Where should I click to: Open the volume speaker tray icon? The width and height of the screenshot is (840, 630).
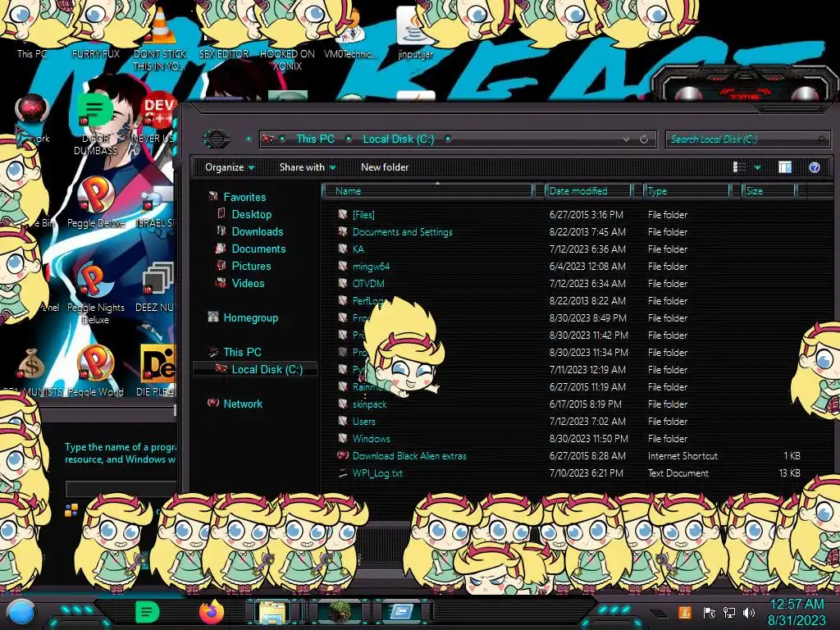(x=749, y=613)
